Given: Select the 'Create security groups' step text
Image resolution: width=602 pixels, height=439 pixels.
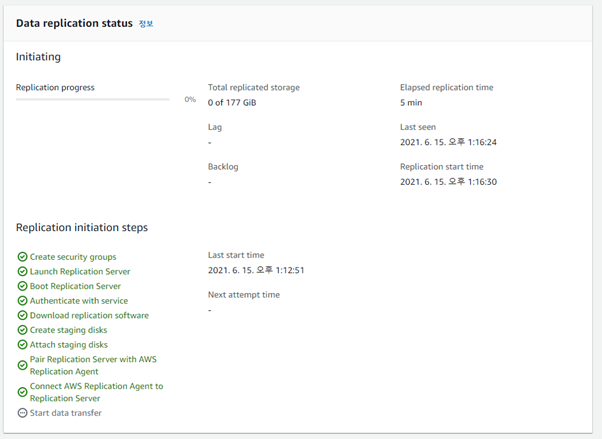Looking at the screenshot, I should coord(73,257).
